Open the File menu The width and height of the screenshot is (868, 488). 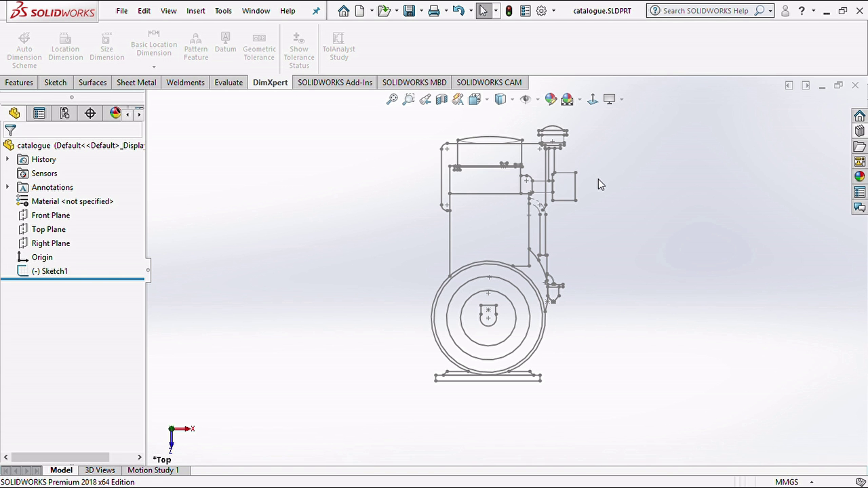point(122,11)
